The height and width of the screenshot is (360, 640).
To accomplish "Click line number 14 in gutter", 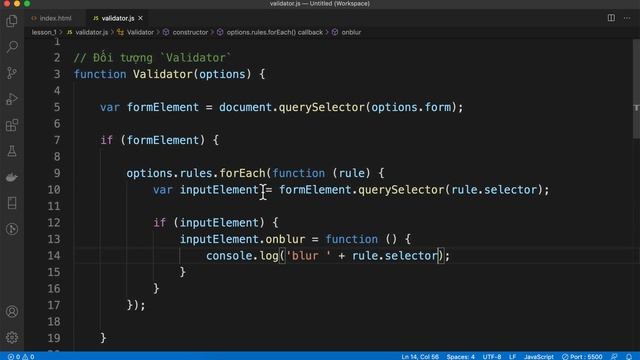I will tap(53, 256).
